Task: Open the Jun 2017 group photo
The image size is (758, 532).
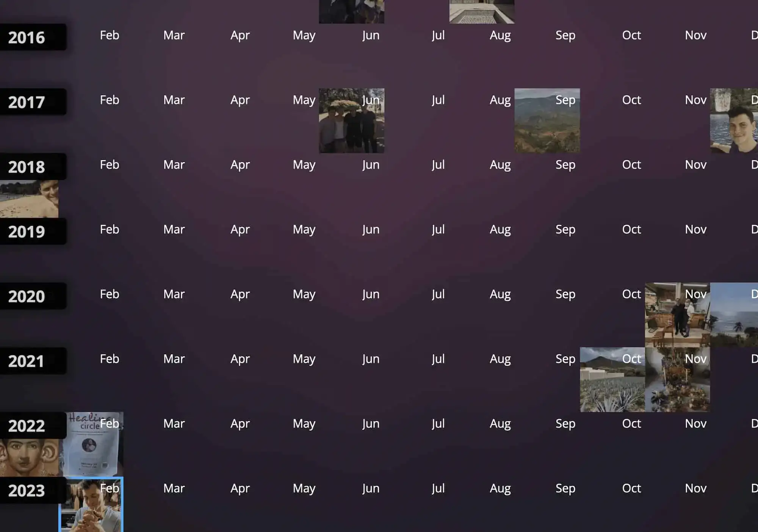Action: pyautogui.click(x=351, y=121)
